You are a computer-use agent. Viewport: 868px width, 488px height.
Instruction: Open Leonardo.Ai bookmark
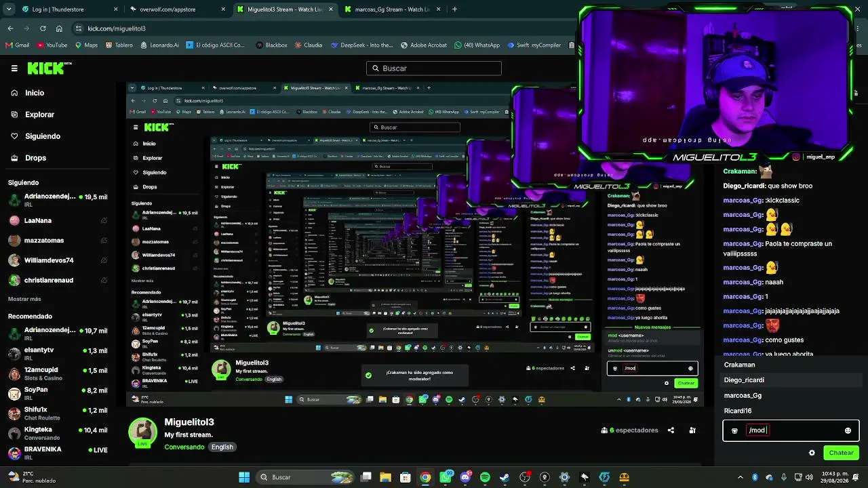(159, 45)
